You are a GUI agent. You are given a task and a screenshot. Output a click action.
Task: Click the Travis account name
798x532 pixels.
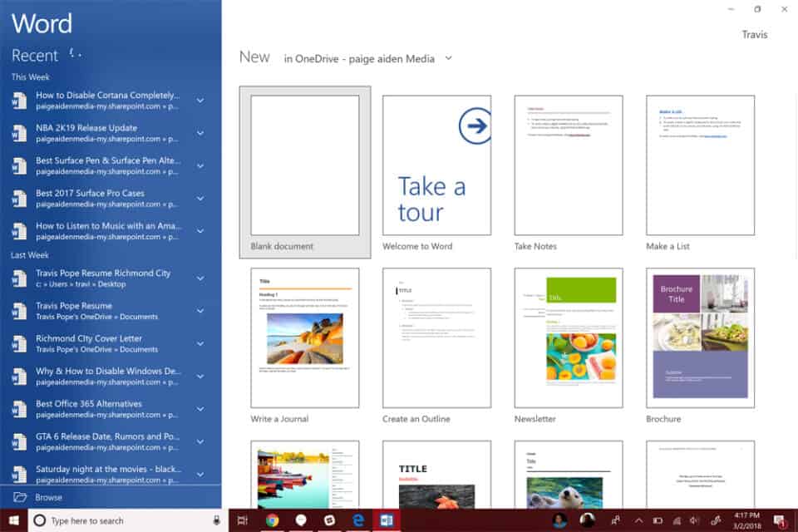[754, 35]
